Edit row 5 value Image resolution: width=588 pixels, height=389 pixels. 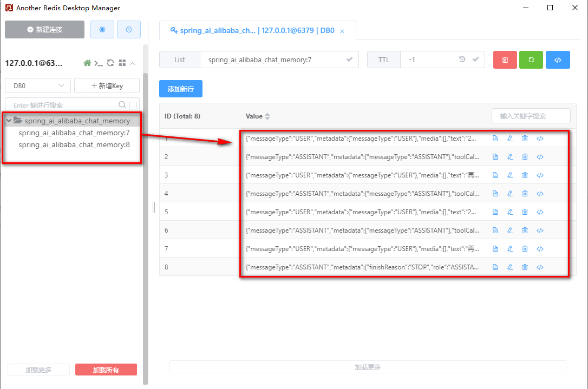coord(510,212)
